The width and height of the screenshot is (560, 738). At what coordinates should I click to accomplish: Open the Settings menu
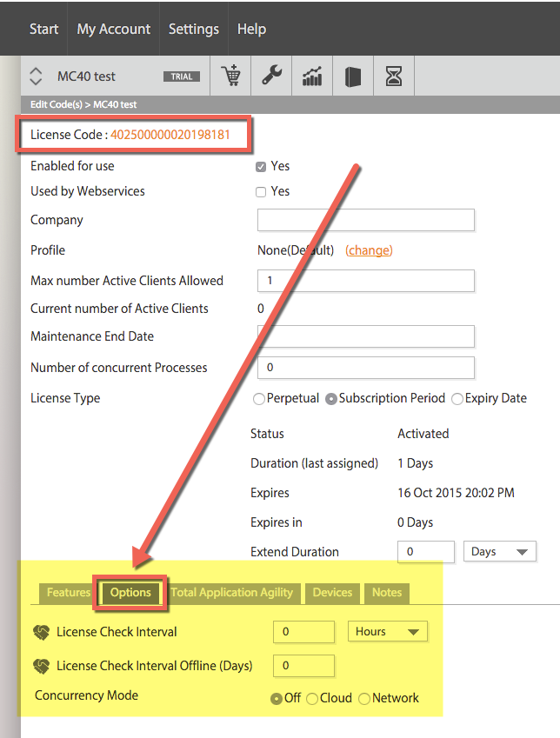tap(194, 30)
